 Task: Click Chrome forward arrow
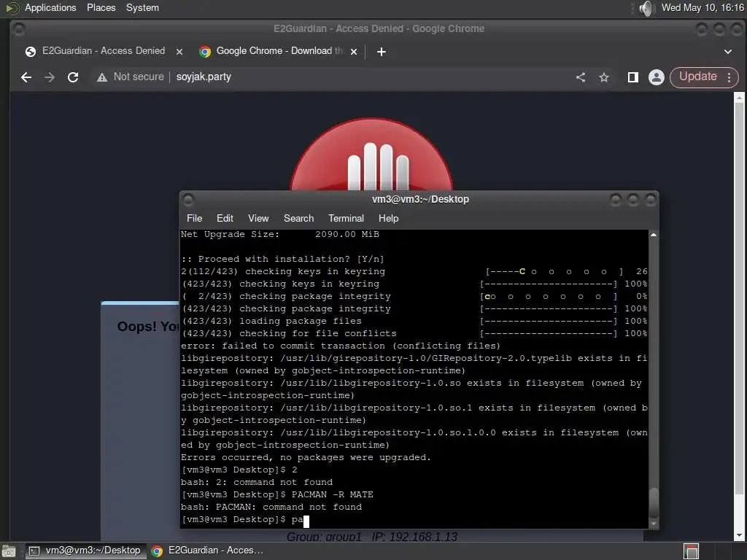50,77
